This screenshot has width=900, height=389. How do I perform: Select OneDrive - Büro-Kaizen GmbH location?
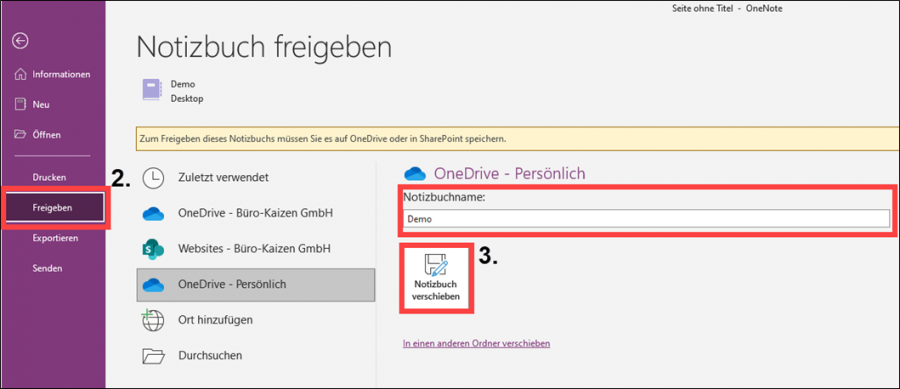(x=255, y=213)
